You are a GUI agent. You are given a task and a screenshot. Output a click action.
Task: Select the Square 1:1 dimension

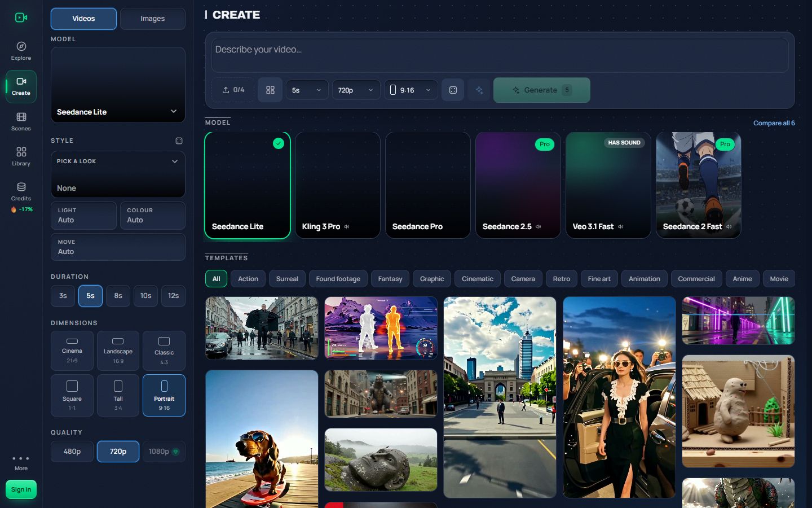(72, 395)
